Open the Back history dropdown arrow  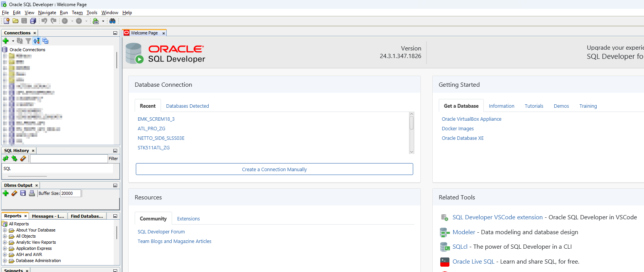tap(72, 21)
